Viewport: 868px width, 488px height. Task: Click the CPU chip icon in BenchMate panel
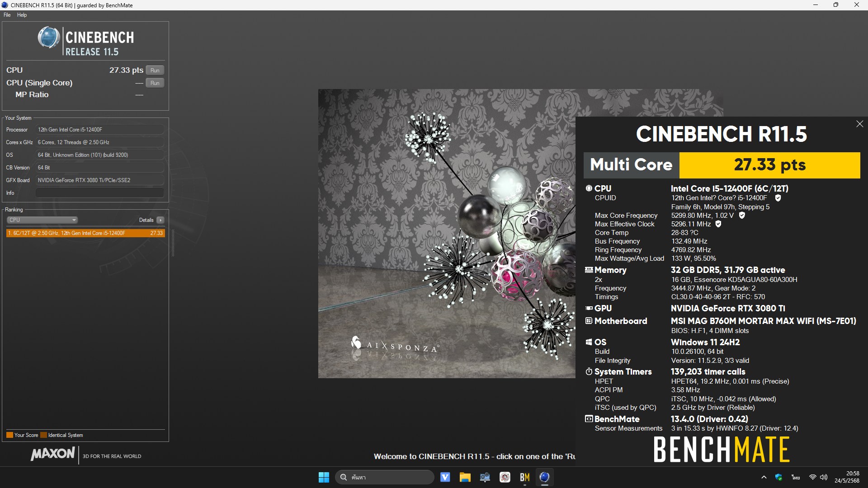[x=589, y=188]
